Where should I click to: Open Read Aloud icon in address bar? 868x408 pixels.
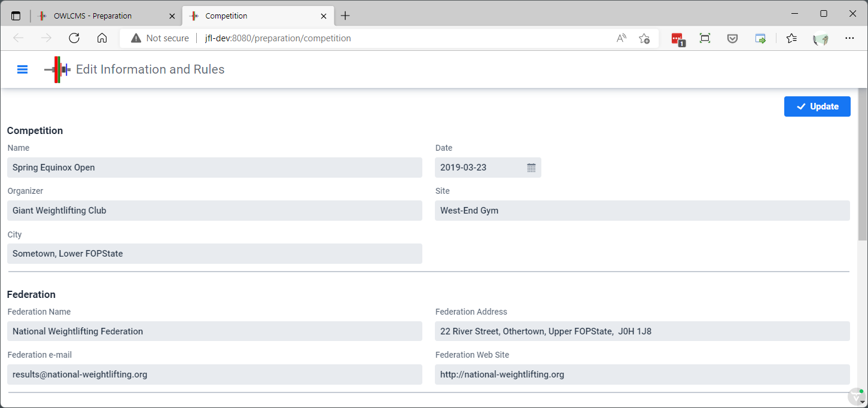click(x=622, y=38)
